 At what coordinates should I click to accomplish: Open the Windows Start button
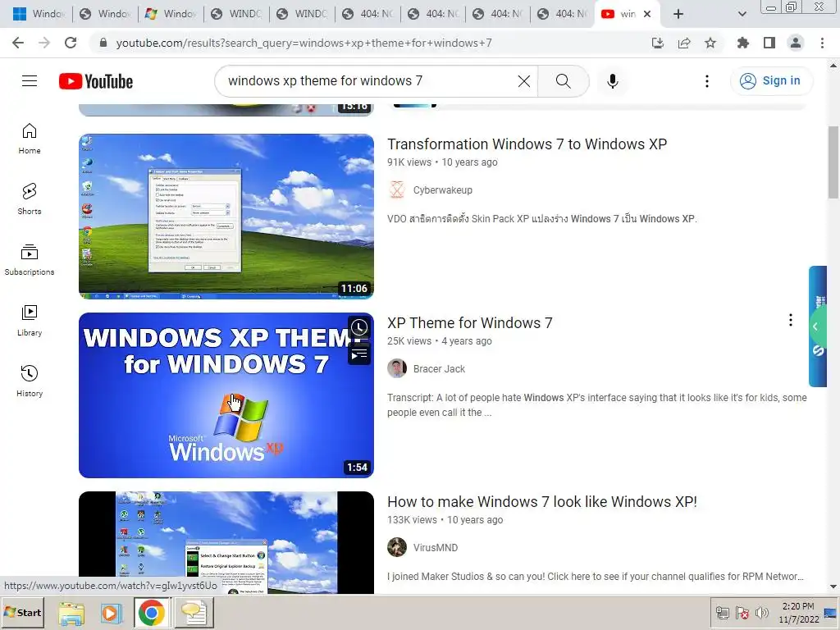(22, 612)
